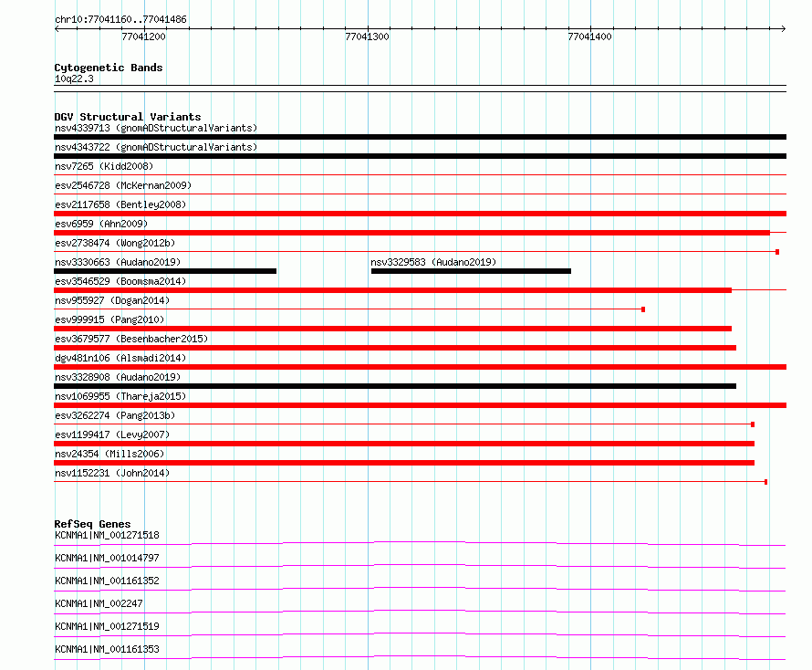Click the red bar under esv6959
This screenshot has width=812, height=670.
(411, 233)
